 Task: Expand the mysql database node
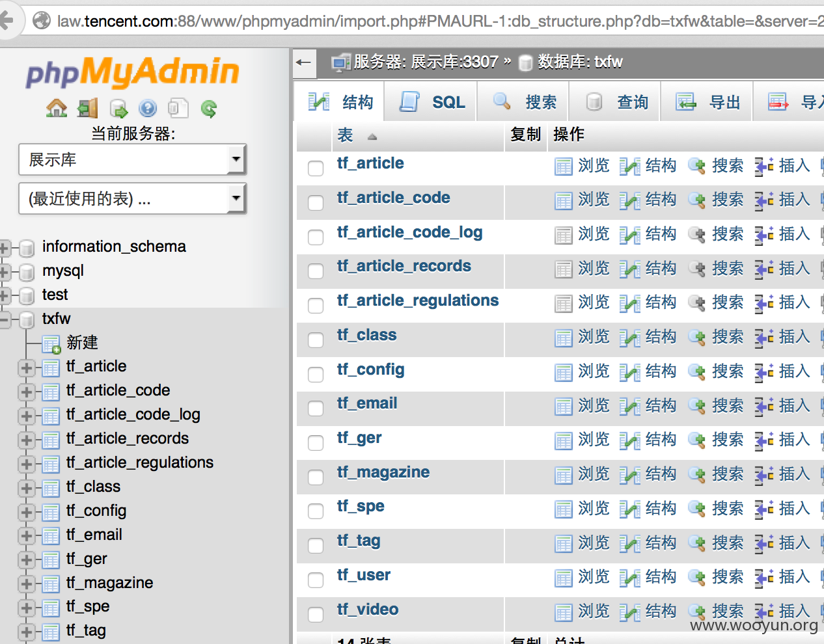pyautogui.click(x=5, y=271)
